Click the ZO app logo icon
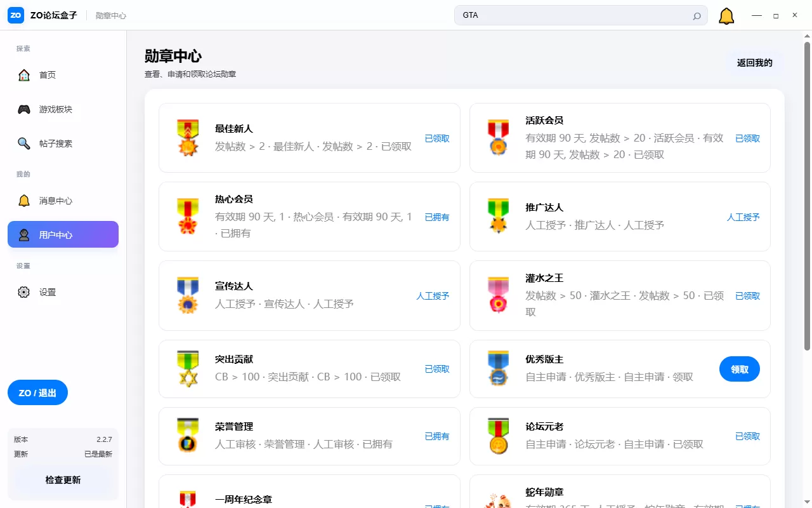 (16, 15)
